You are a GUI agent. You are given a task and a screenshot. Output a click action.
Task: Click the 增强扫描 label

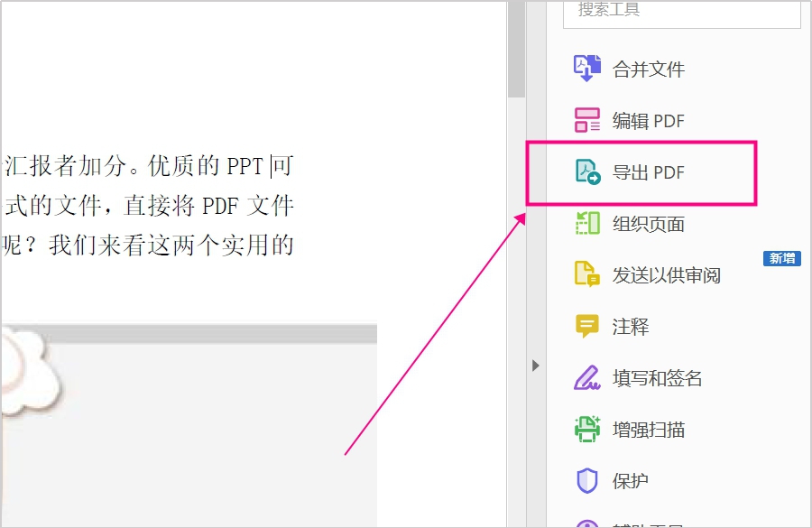(649, 430)
